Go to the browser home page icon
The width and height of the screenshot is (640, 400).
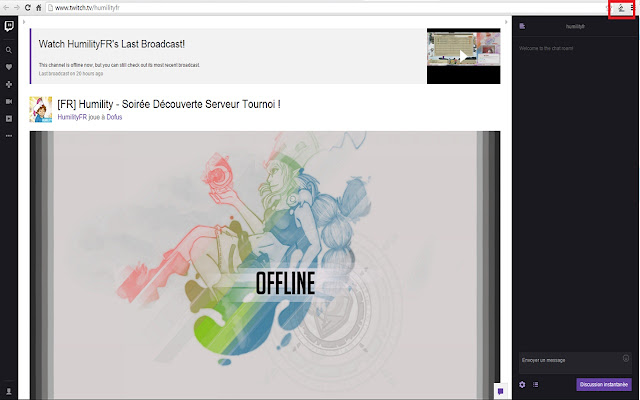point(38,7)
